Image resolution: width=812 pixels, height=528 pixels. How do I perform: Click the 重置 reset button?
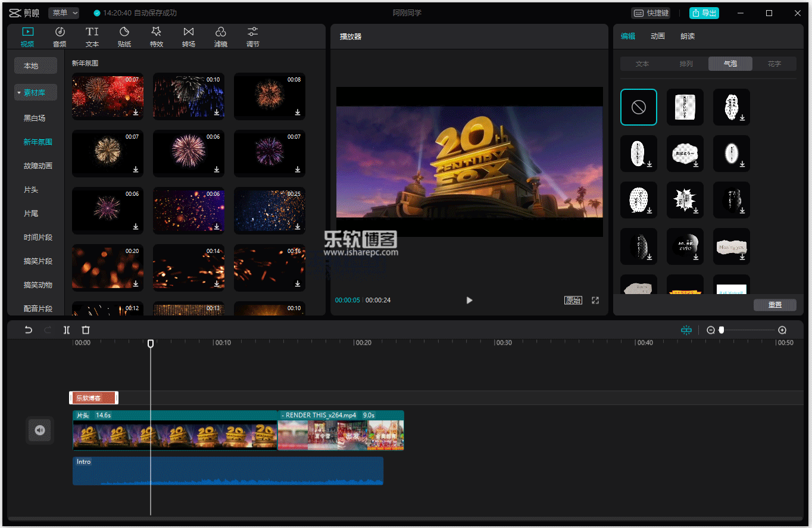pos(774,305)
